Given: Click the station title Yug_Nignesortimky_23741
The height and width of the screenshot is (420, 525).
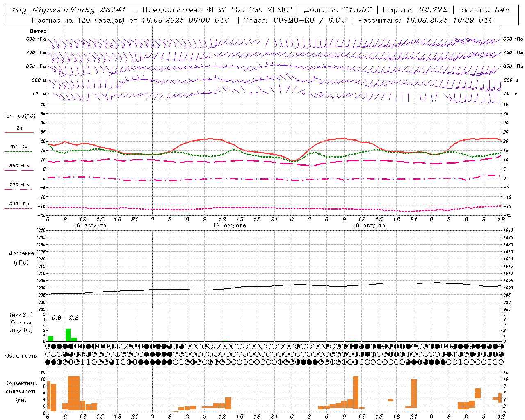Looking at the screenshot, I should click(68, 10).
